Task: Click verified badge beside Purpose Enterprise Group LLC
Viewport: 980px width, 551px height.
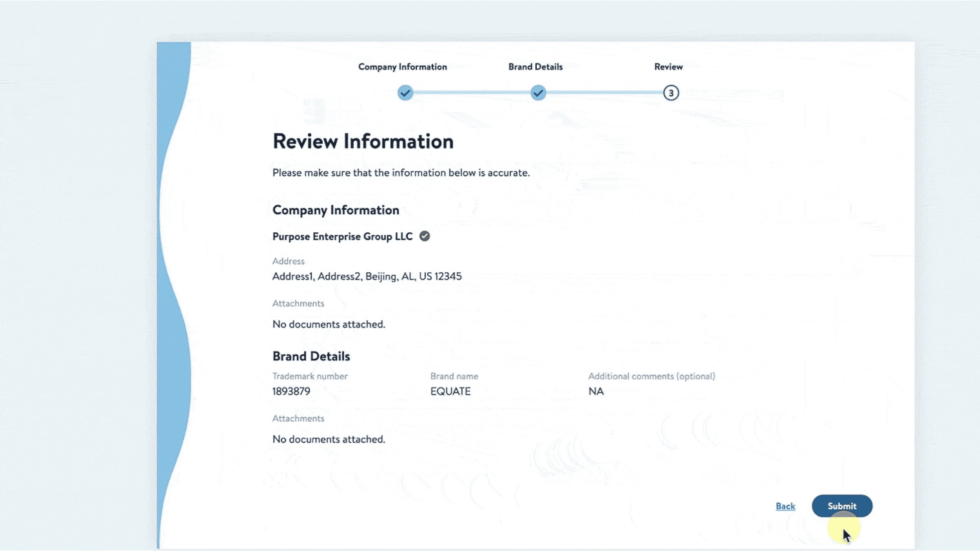Action: pos(425,236)
